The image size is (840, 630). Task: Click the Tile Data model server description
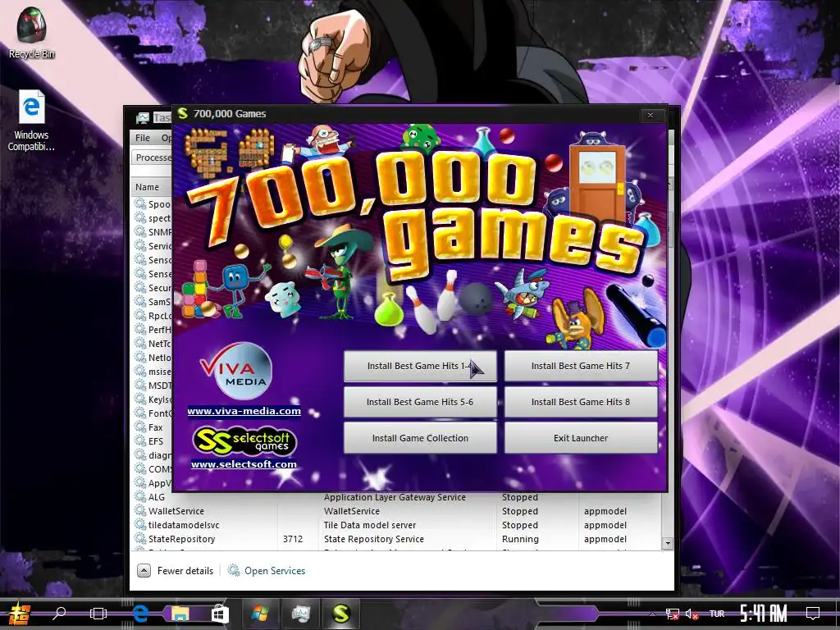pyautogui.click(x=370, y=525)
